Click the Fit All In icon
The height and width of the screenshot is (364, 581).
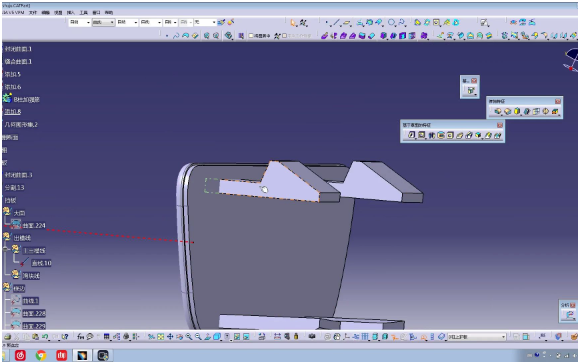(160, 337)
